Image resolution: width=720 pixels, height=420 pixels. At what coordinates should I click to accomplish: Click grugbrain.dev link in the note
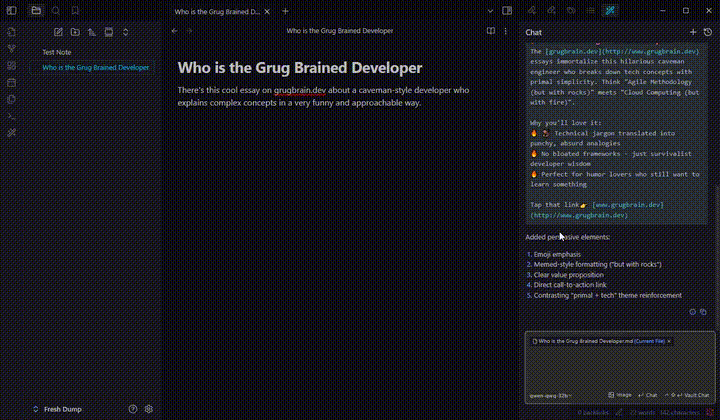pyautogui.click(x=300, y=90)
